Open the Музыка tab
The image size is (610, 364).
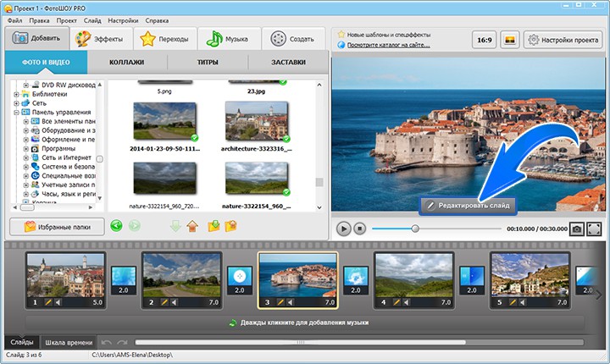pos(229,39)
